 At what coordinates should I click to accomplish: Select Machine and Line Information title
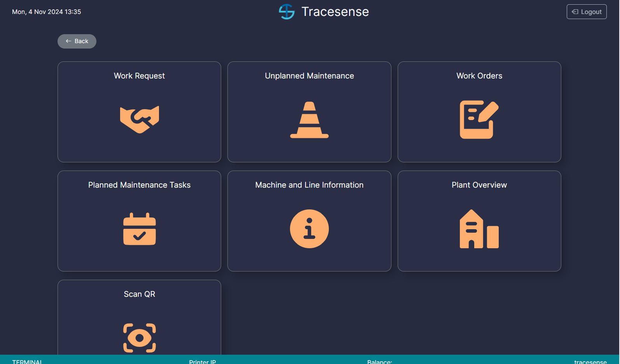(x=309, y=185)
